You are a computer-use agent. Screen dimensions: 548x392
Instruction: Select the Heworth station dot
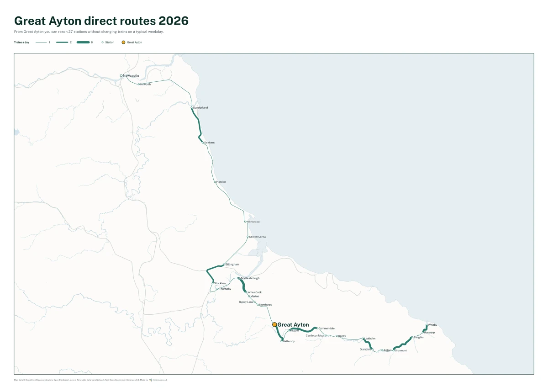click(139, 84)
